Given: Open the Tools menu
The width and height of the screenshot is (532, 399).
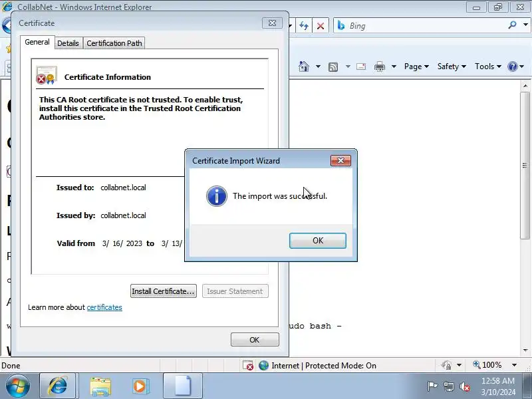Looking at the screenshot, I should tap(488, 66).
